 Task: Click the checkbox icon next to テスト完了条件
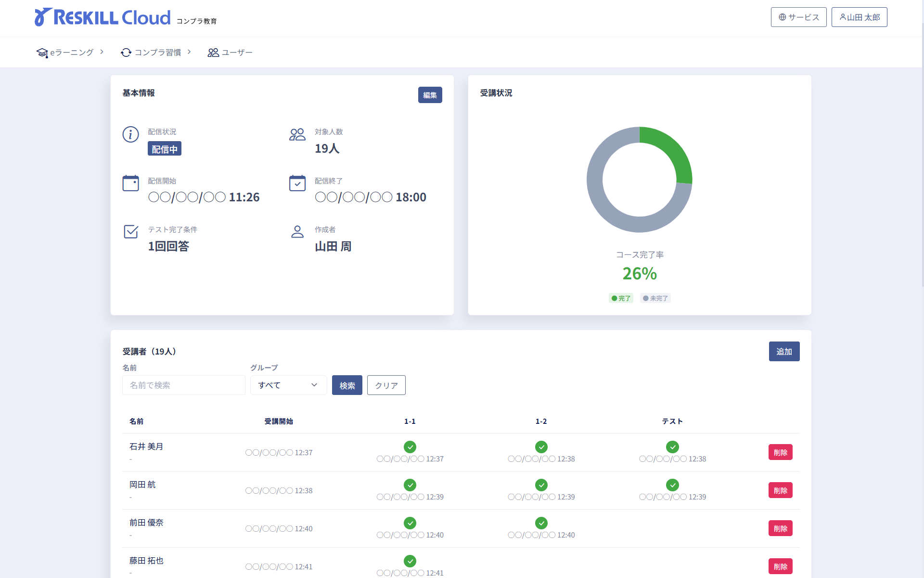(131, 232)
